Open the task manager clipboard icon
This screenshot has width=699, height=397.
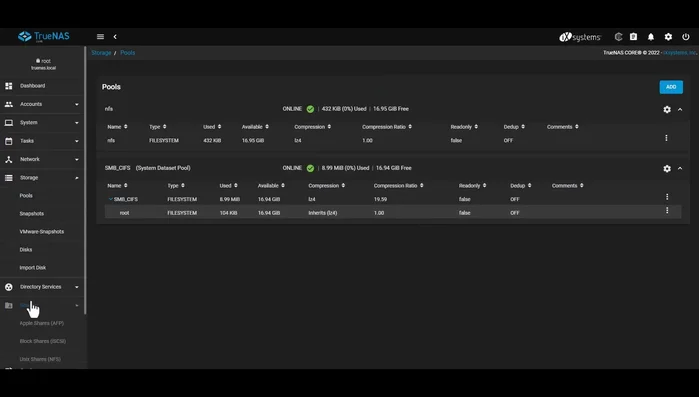(x=633, y=37)
